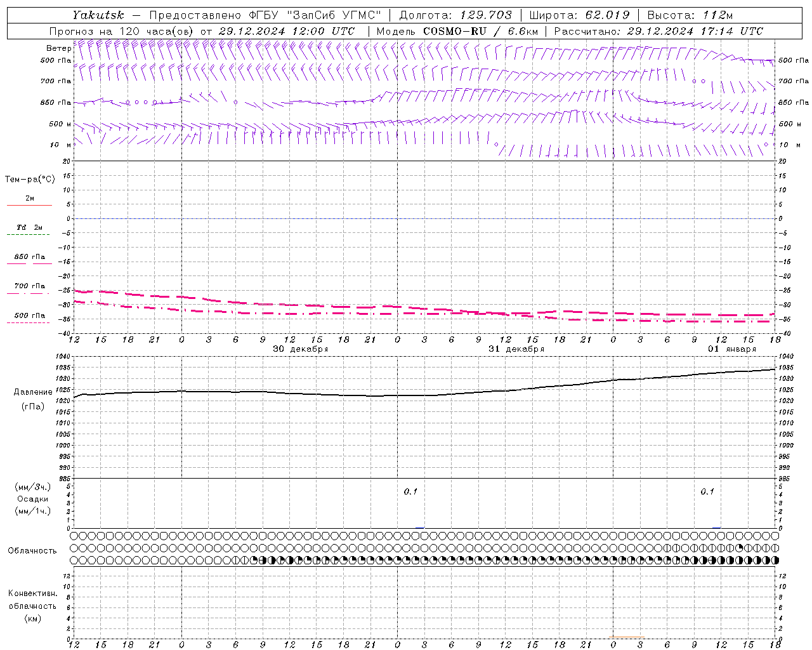
Task: Click the 0.1 precipitation value near 31 декабря
Action: (410, 491)
